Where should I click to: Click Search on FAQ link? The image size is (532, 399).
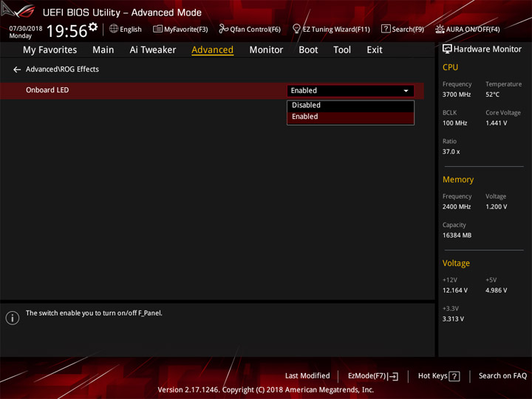pyautogui.click(x=502, y=376)
